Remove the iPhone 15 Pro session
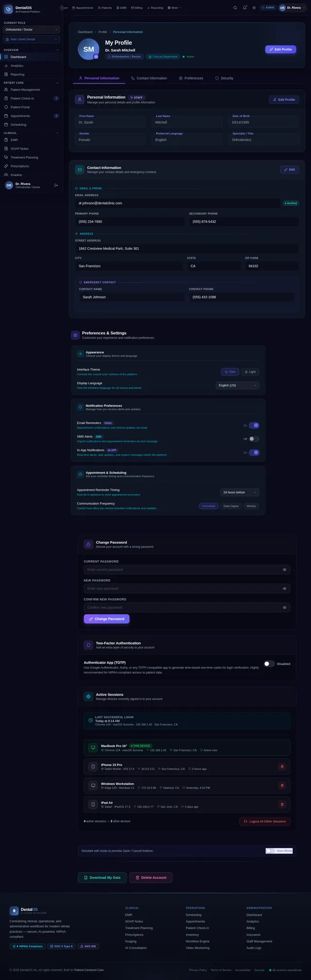 click(282, 766)
